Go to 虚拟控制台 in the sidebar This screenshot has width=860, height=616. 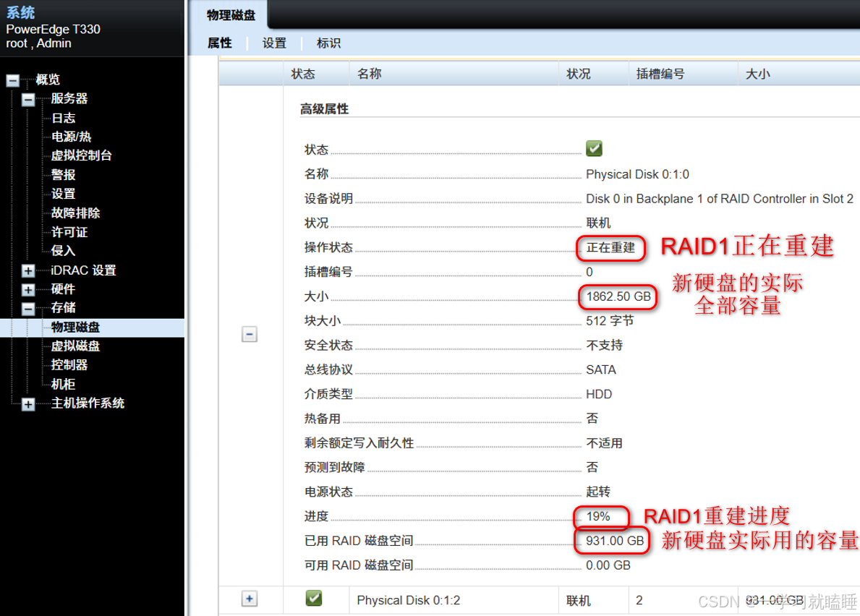81,155
